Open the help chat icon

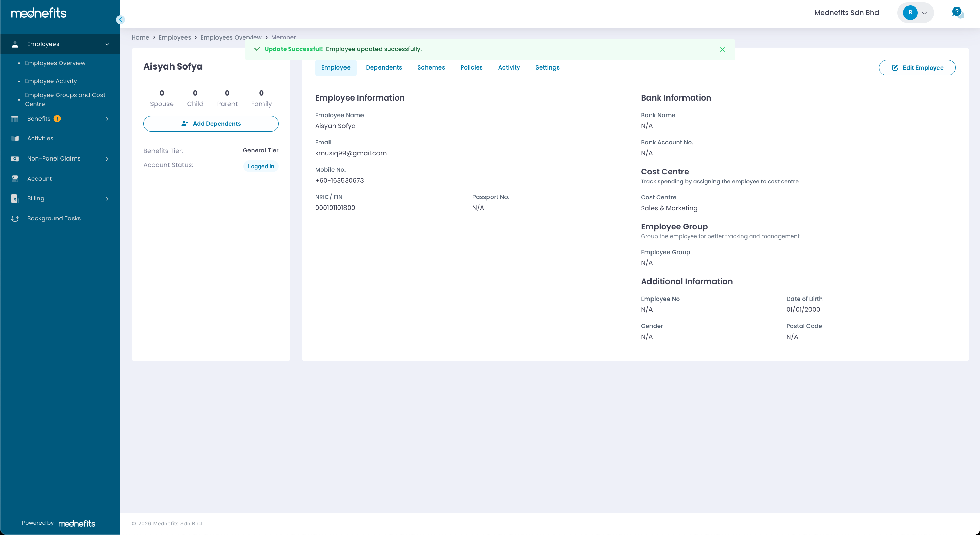(957, 13)
